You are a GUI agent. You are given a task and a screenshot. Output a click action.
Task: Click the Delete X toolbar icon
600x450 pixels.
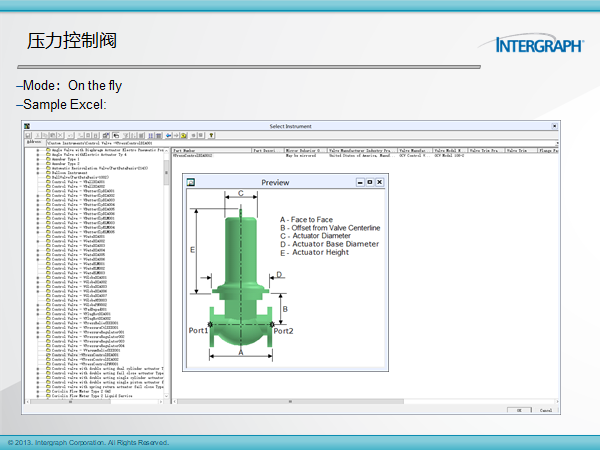click(60, 135)
